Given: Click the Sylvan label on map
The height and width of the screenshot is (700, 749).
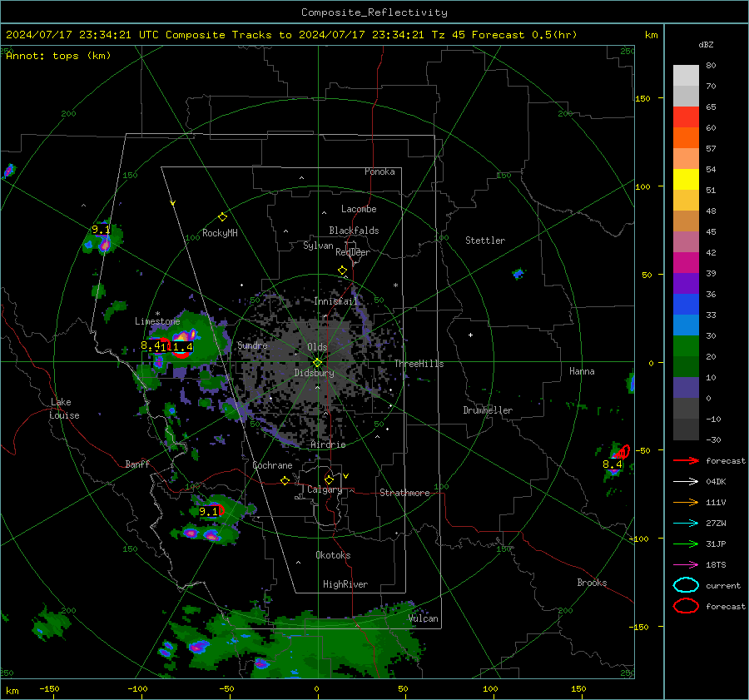Looking at the screenshot, I should tap(318, 246).
